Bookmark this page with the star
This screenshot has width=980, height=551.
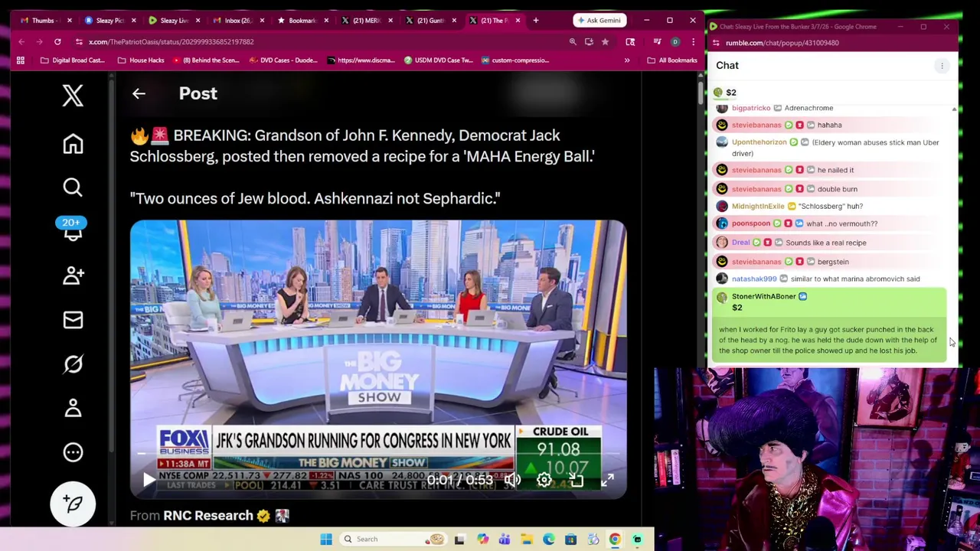click(x=605, y=42)
